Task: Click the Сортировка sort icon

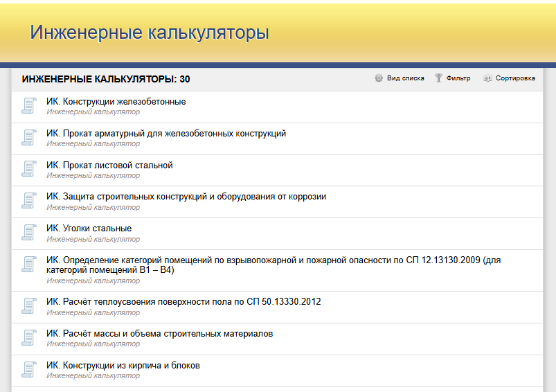Action: (487, 78)
